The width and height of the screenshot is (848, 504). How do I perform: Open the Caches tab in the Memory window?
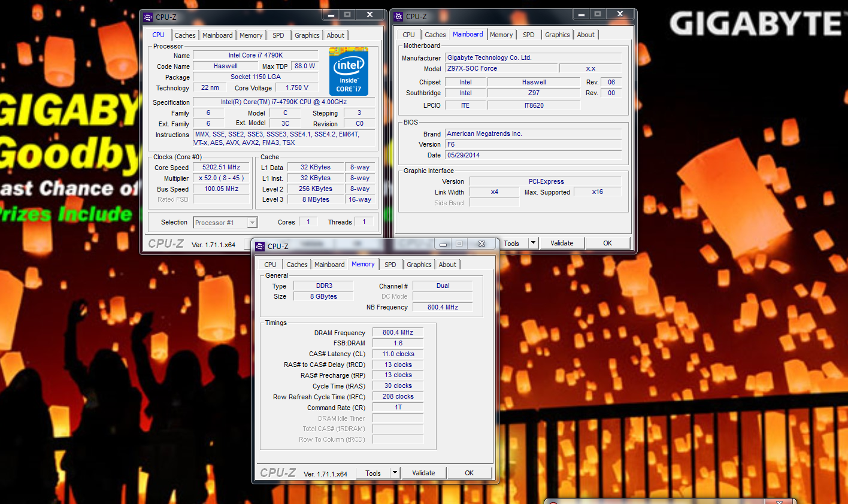point(297,265)
